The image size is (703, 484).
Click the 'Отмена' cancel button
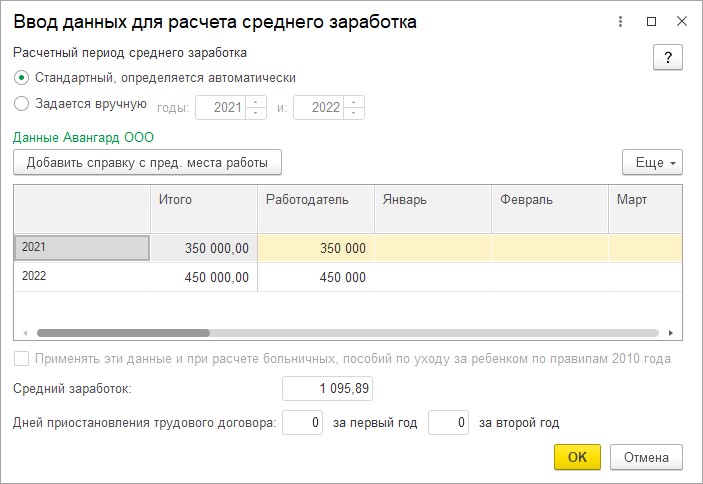(646, 457)
